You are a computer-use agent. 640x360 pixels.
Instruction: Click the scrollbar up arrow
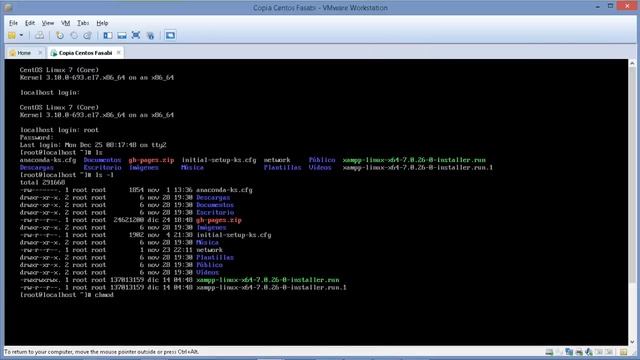pos(632,63)
